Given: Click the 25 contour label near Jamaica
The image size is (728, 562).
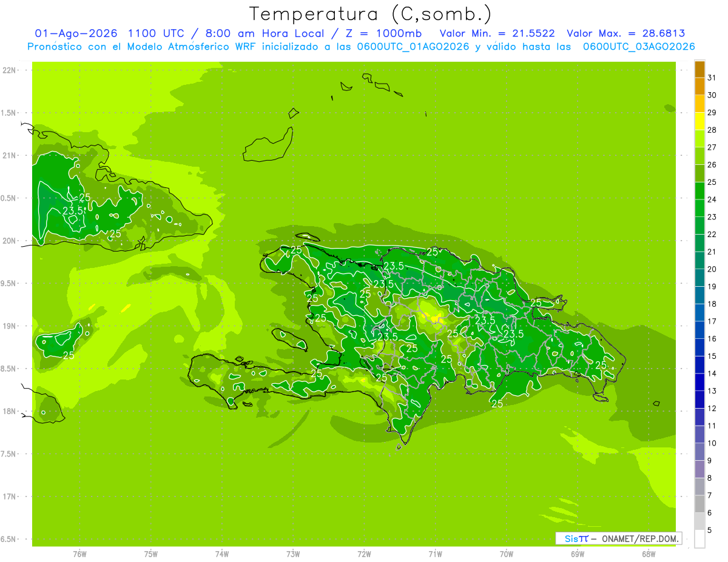Looking at the screenshot, I should (x=69, y=355).
